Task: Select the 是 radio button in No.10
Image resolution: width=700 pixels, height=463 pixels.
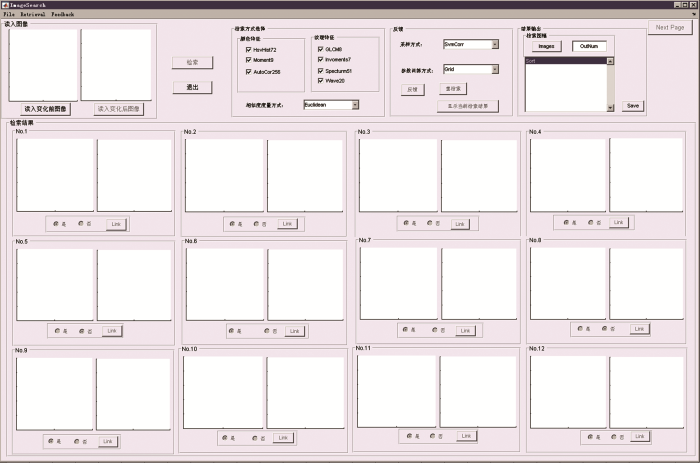Action: [x=225, y=438]
